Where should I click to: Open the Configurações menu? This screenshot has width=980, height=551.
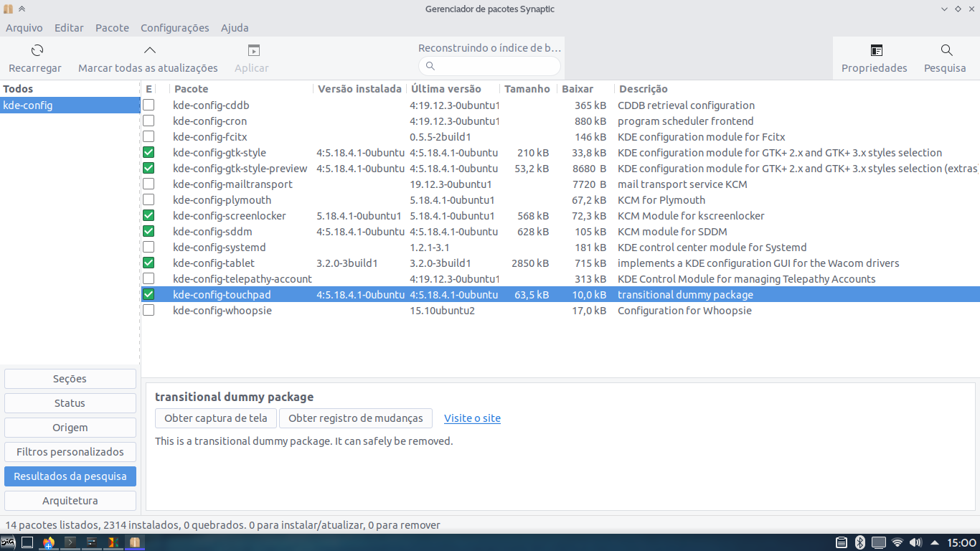(175, 28)
